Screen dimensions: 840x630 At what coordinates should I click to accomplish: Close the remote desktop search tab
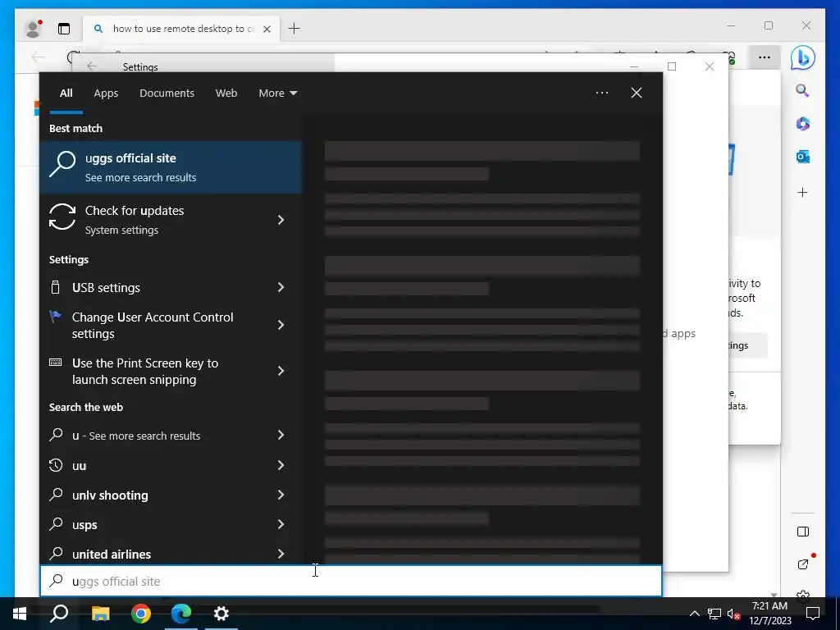(x=267, y=29)
